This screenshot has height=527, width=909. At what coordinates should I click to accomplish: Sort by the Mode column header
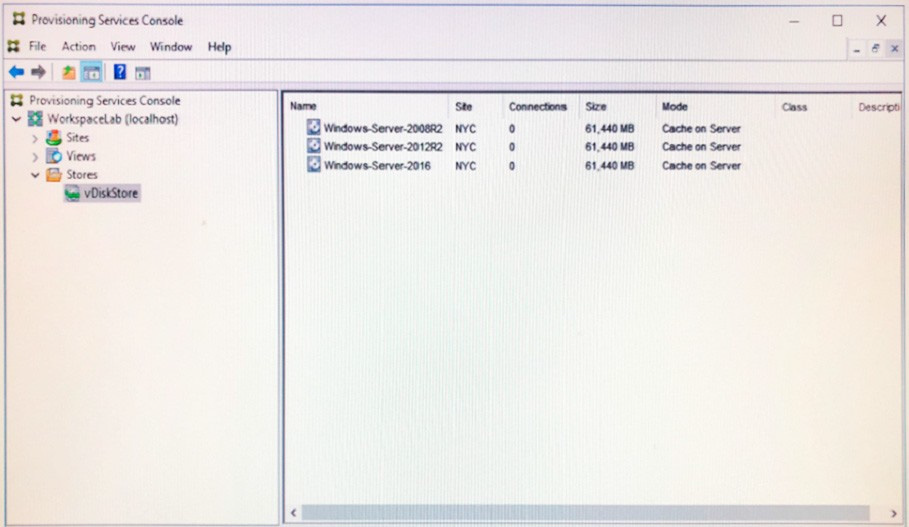coord(674,107)
